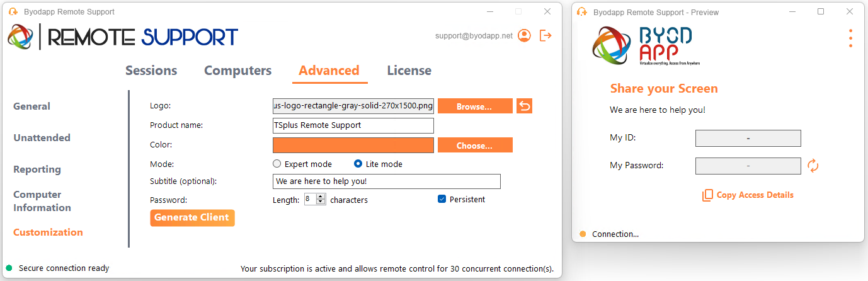Reset the logo with the undo arrow icon
The width and height of the screenshot is (868, 281).
pyautogui.click(x=524, y=106)
